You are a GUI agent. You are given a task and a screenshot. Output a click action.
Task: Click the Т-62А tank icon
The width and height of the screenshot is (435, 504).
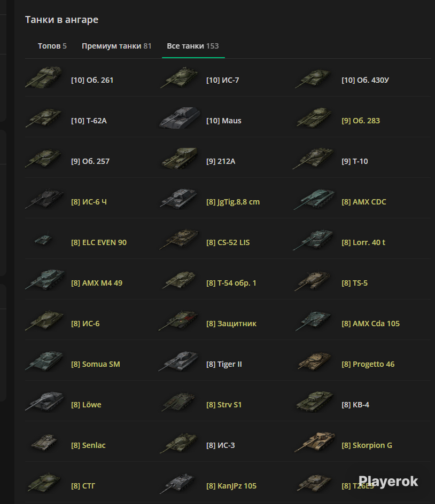(x=44, y=117)
